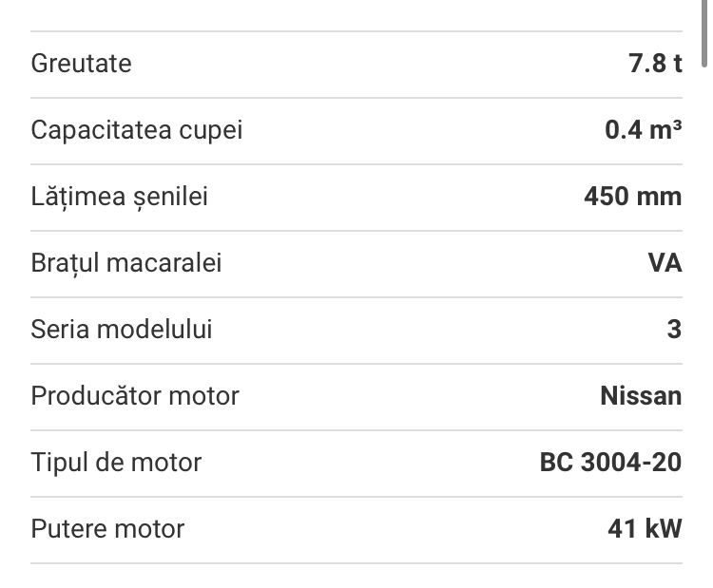Click the word Seria
The image size is (713, 588).
coord(58,330)
